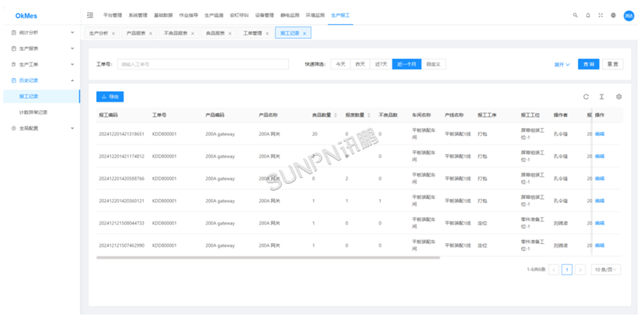The image size is (644, 318).
Task: Edit record 202412201420360121
Action: coord(600,201)
